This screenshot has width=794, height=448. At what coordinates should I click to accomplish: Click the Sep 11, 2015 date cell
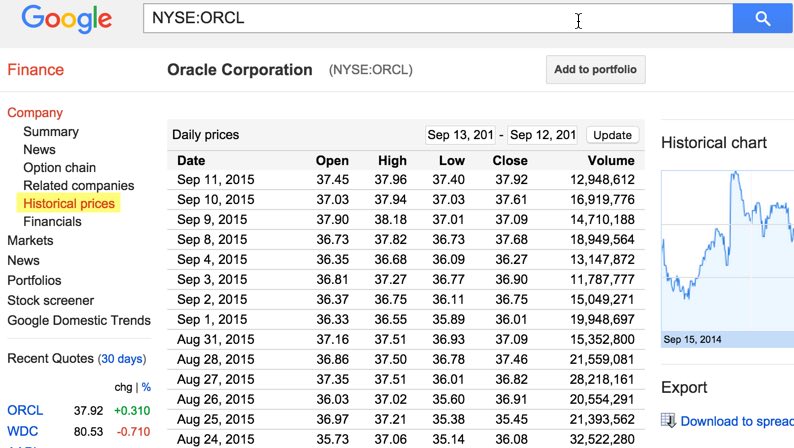pyautogui.click(x=216, y=180)
